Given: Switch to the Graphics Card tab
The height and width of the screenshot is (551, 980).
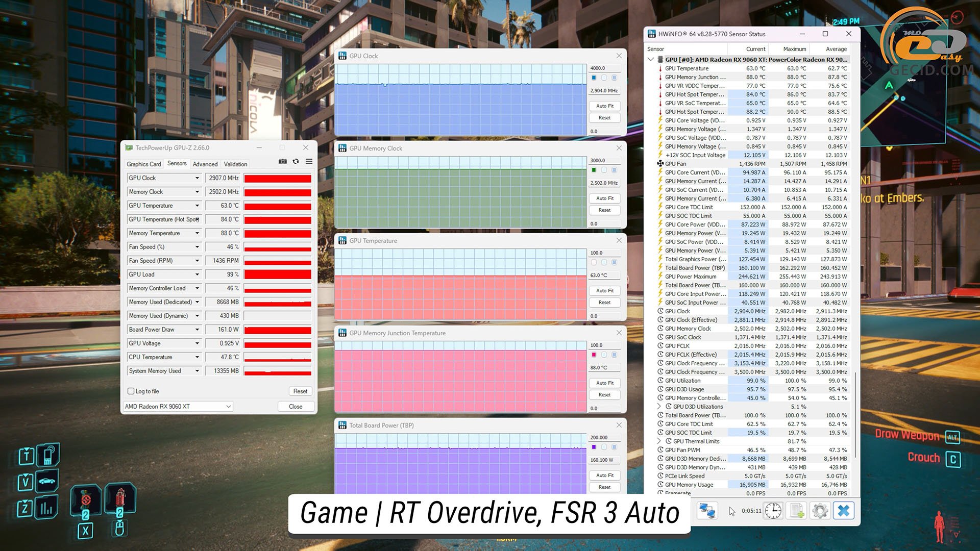Looking at the screenshot, I should (x=144, y=164).
